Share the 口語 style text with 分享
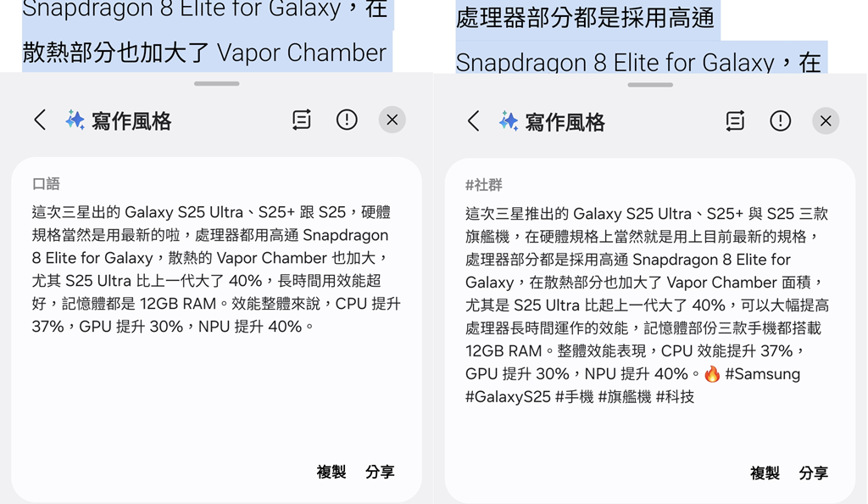This screenshot has width=868, height=504. coord(380,472)
